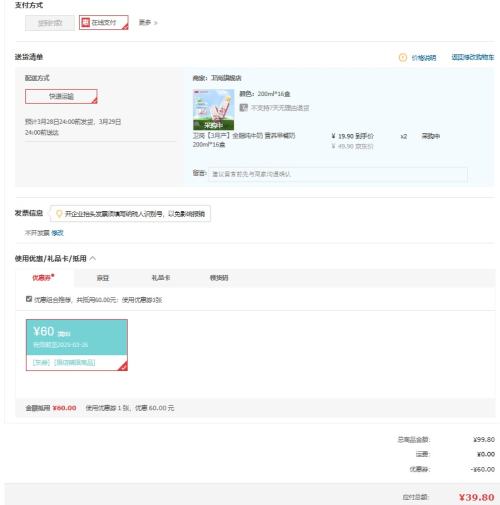Open the 礼品卡 tab
Viewport: 500px width, 505px height.
click(161, 278)
